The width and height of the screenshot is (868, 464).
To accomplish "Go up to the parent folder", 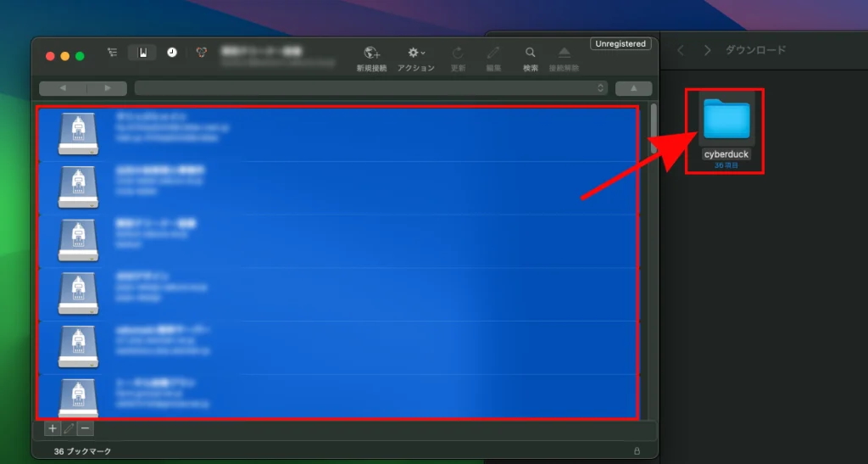I will coord(633,88).
